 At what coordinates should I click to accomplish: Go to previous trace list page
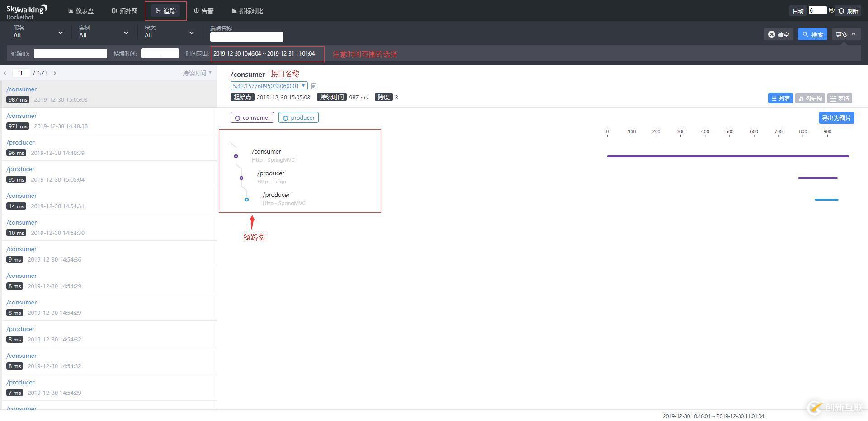(x=5, y=73)
